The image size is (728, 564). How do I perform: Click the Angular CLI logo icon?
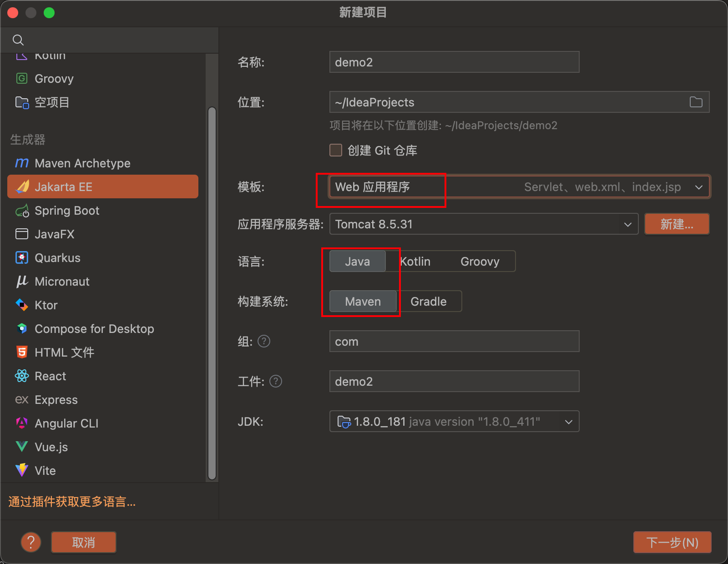pyautogui.click(x=21, y=423)
